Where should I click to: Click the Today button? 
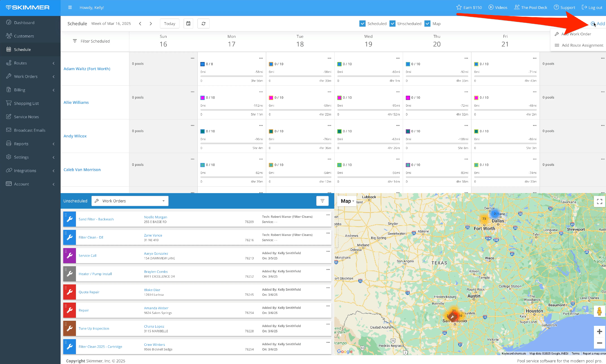pyautogui.click(x=169, y=24)
